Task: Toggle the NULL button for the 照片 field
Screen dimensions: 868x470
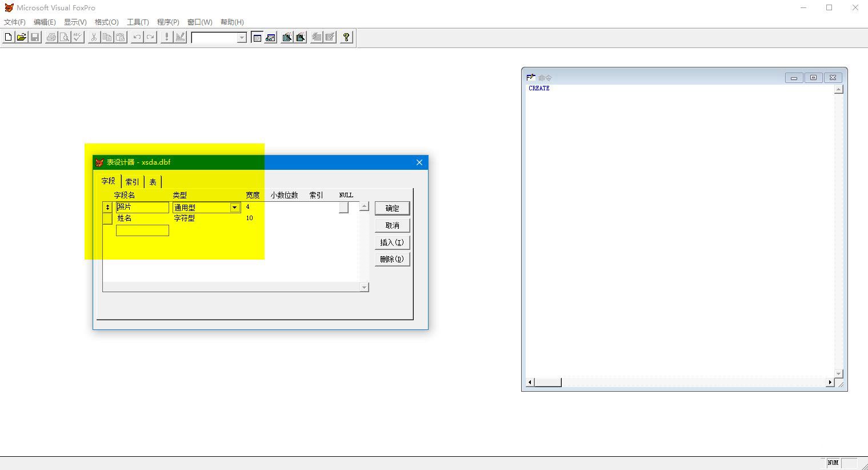Action: [343, 208]
